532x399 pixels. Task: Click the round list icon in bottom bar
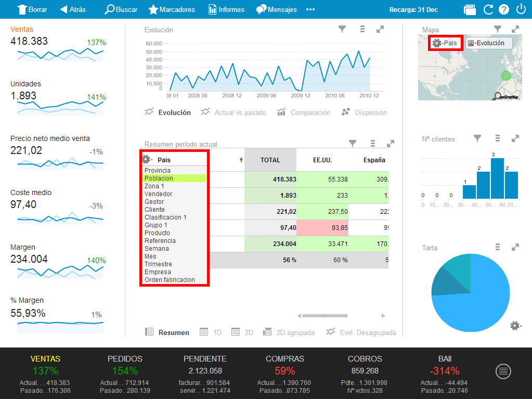(503, 371)
